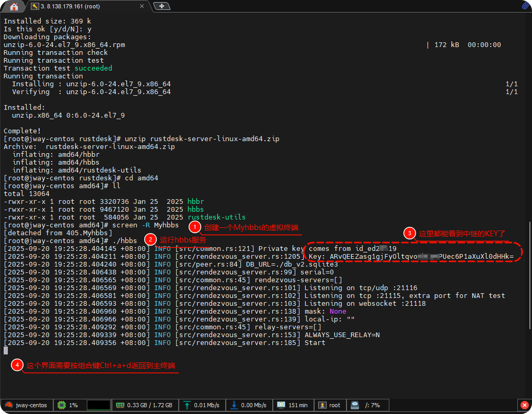532x414 pixels.
Task: Click 'Listening on tcp/udp :21116' line
Action: point(361,288)
